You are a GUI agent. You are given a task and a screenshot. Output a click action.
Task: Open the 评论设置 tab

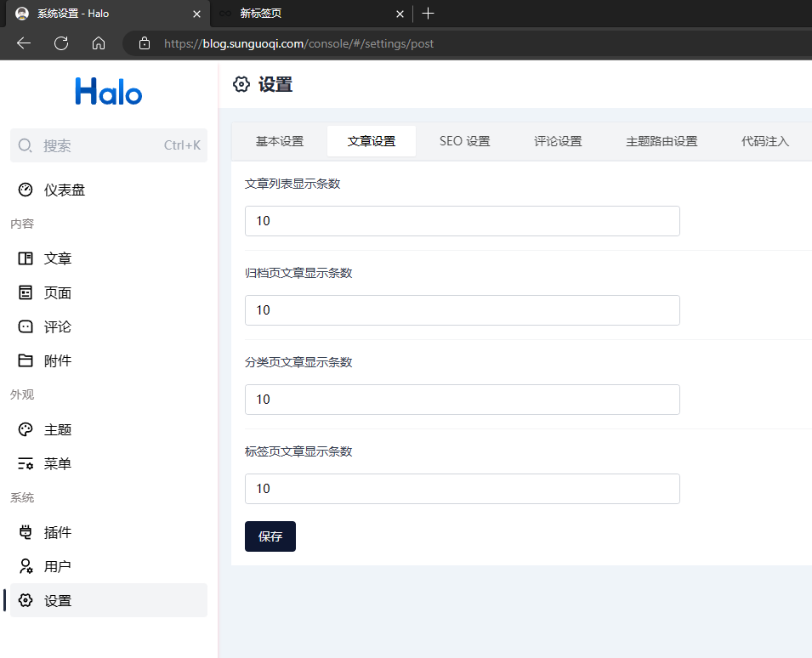click(558, 141)
